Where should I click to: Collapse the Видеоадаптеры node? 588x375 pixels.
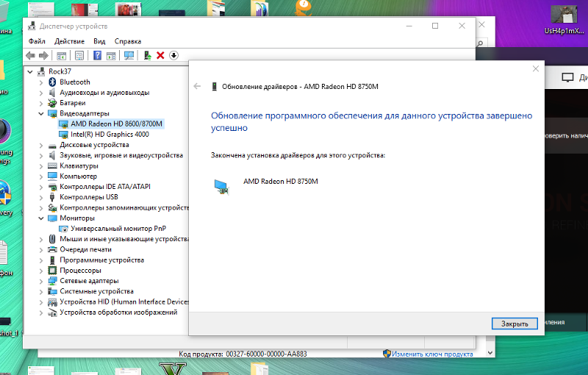coord(41,113)
